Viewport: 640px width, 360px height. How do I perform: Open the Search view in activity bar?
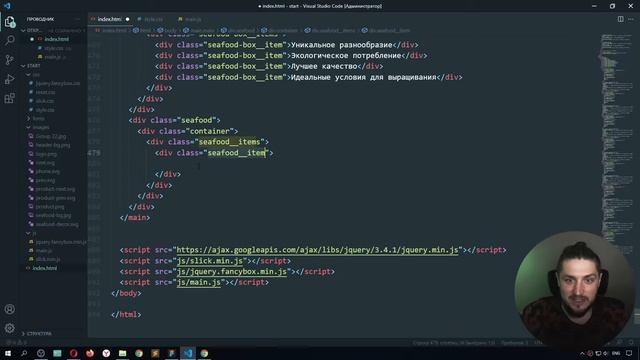pyautogui.click(x=10, y=40)
